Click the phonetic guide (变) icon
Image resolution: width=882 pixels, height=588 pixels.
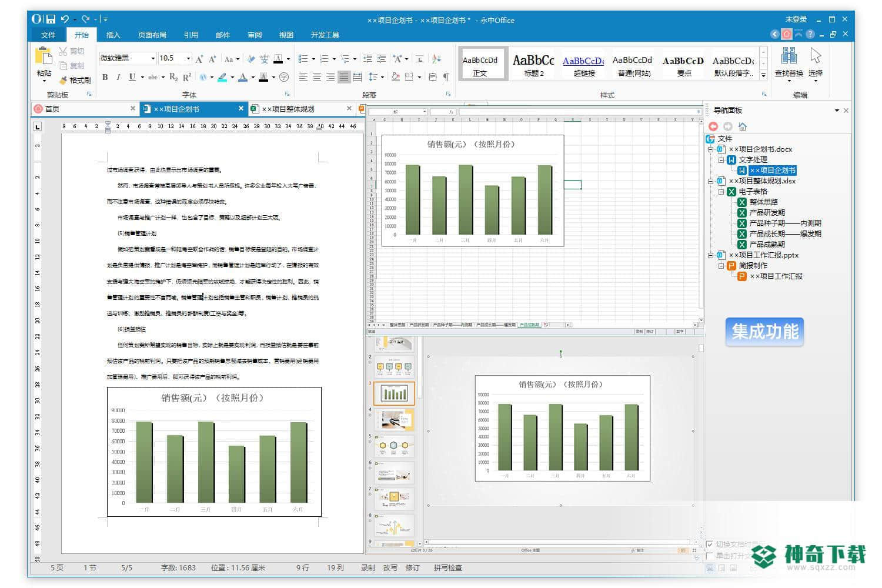click(265, 59)
